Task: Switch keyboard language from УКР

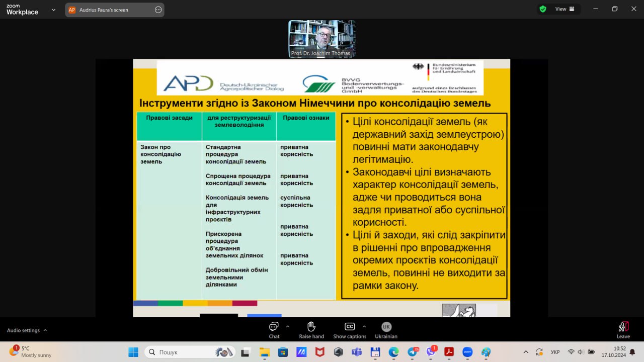Action: 555,352
